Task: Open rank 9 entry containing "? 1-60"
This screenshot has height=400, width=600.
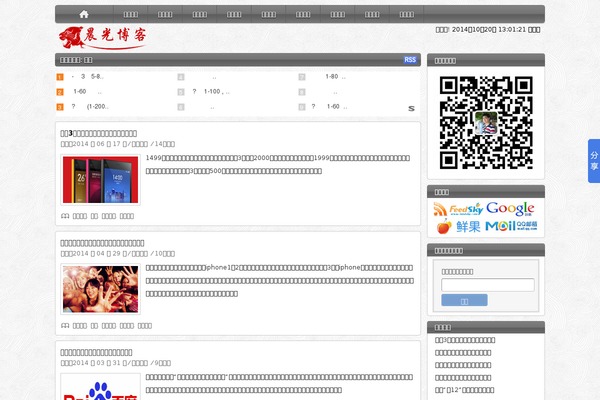Action: pos(329,106)
